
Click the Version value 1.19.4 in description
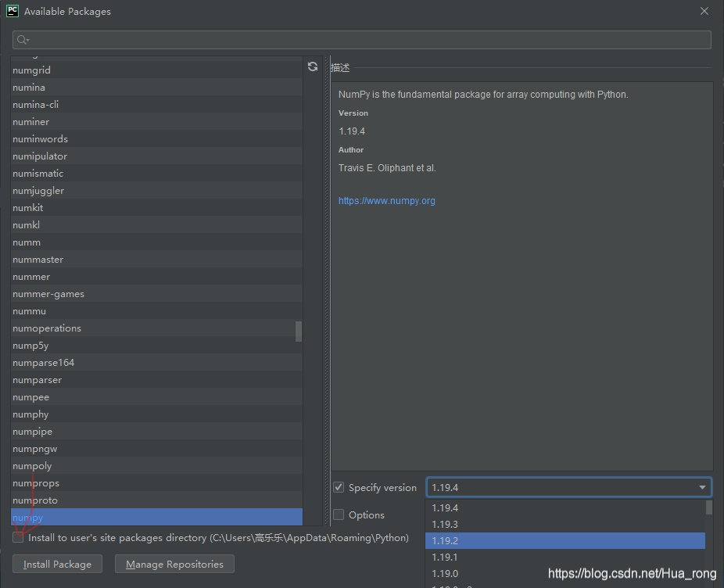click(x=352, y=131)
